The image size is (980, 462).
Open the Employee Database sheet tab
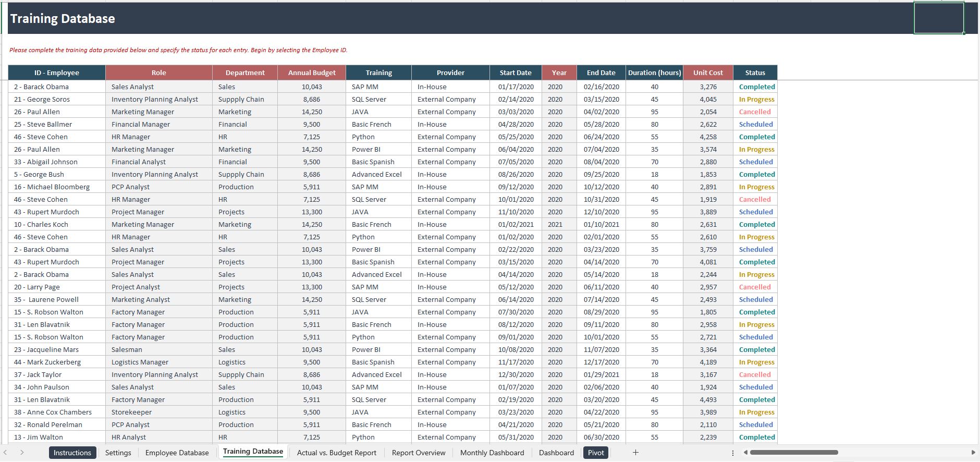[x=177, y=453]
